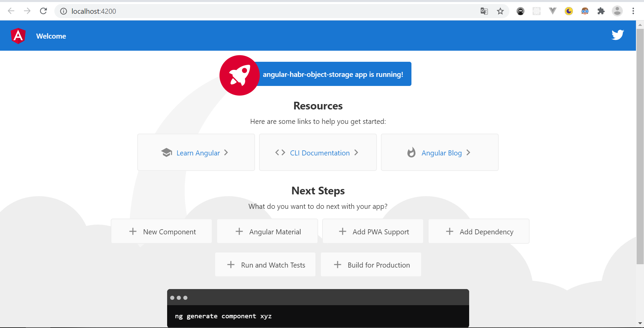The width and height of the screenshot is (644, 328).
Task: Select the Run and Watch Tests card
Action: [265, 265]
